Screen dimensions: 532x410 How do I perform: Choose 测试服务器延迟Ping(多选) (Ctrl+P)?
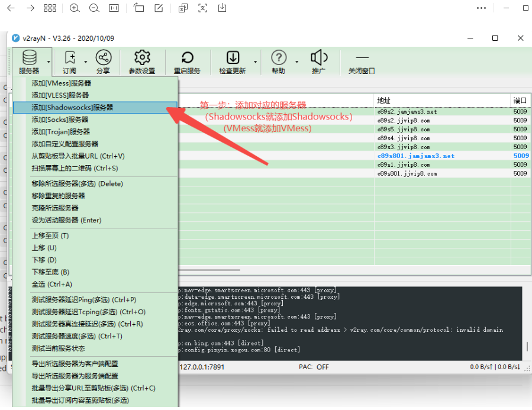[95, 300]
